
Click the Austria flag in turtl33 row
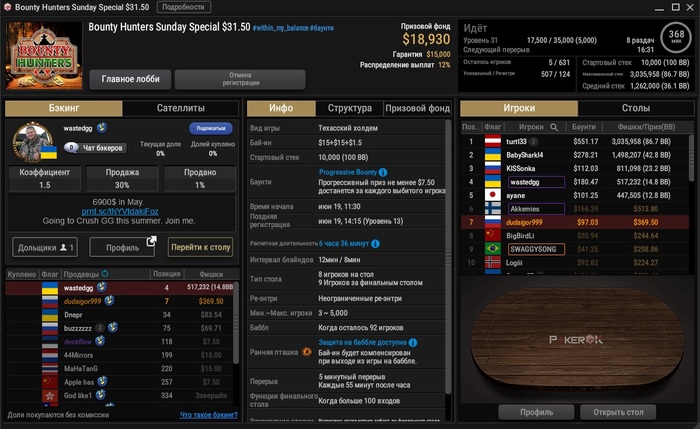pos(493,142)
